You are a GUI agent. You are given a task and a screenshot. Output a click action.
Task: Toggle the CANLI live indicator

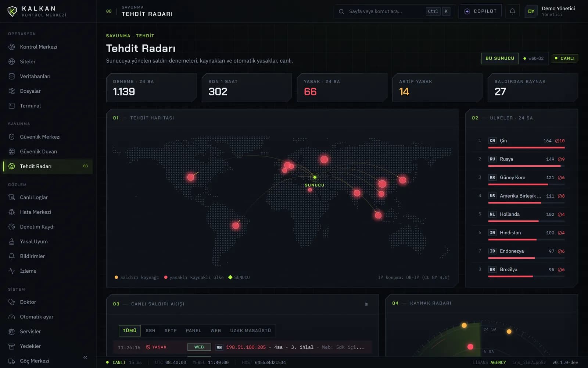565,58
